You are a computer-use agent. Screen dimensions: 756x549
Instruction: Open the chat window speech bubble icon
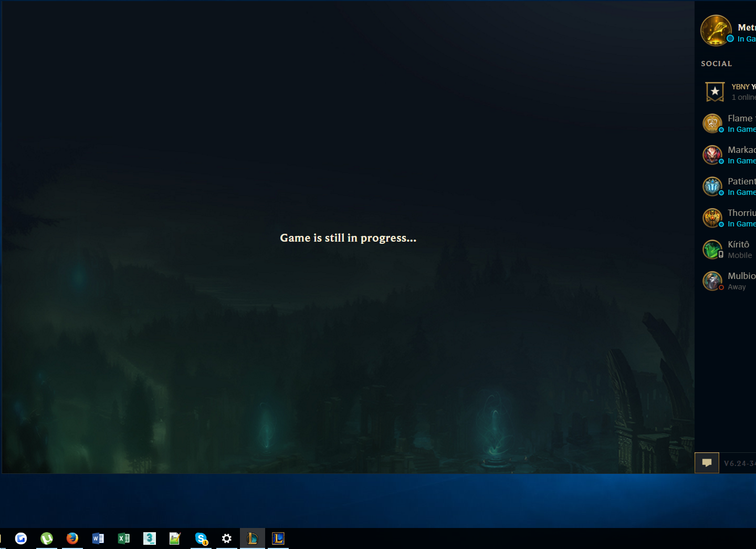(707, 463)
